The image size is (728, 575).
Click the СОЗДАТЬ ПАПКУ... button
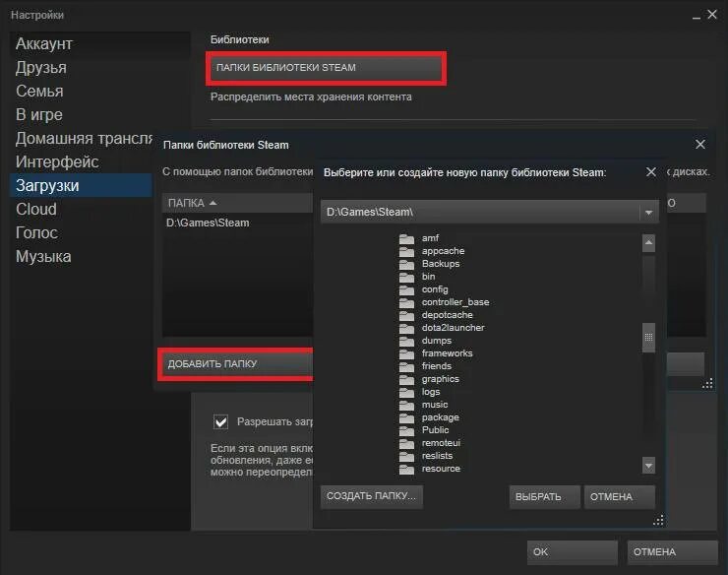tap(372, 496)
